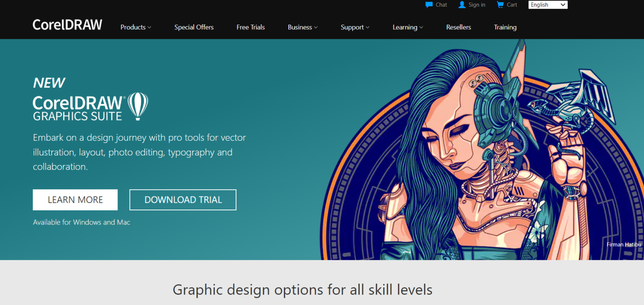Open the Training menu item
The image size is (644, 305).
click(505, 27)
